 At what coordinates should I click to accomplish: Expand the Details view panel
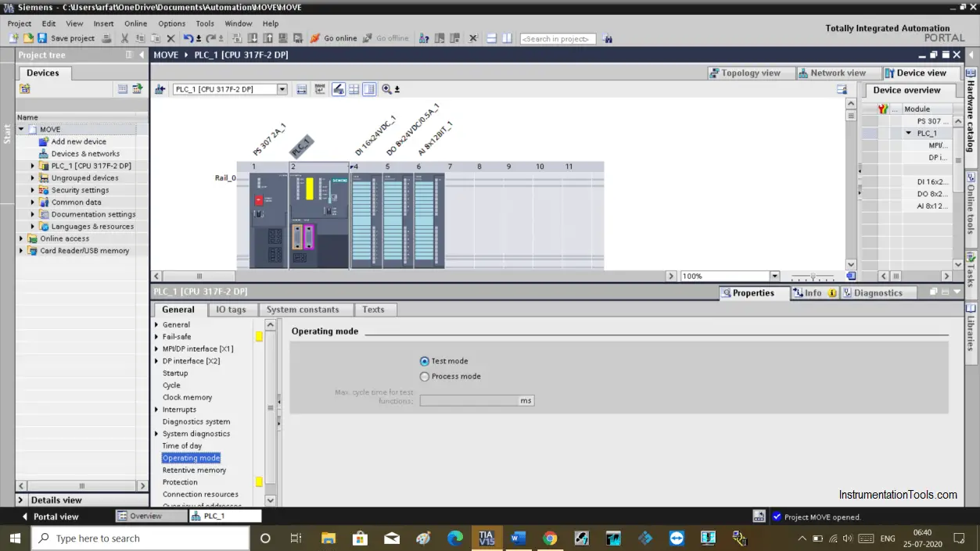coord(21,500)
